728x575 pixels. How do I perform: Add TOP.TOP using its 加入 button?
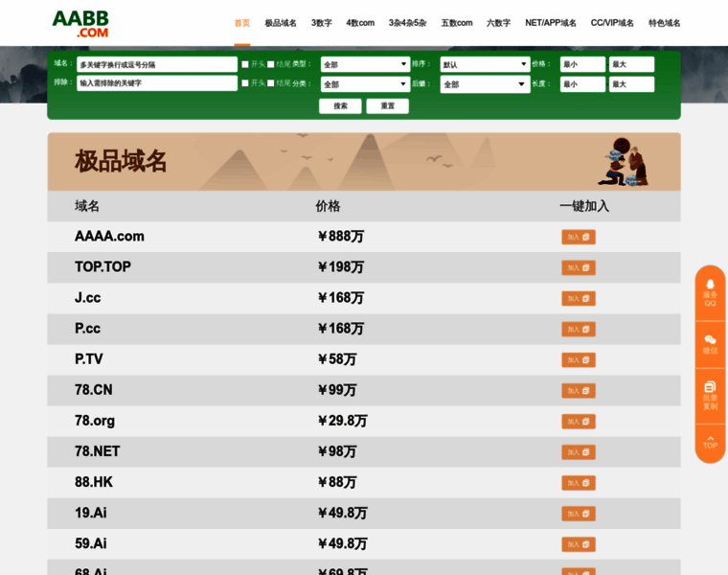[578, 267]
